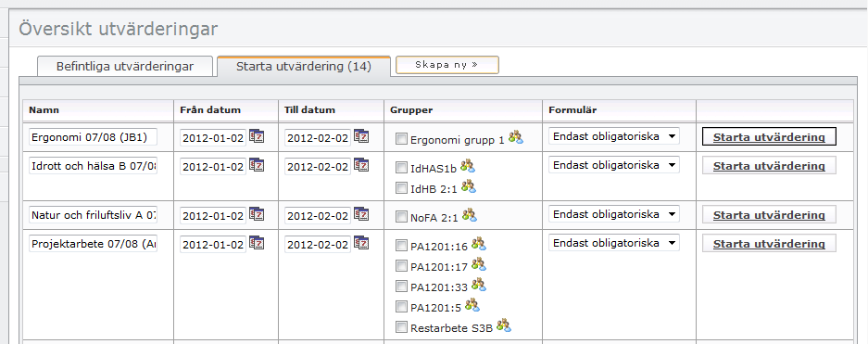This screenshot has height=344, width=868.
Task: Click group members icon beside Restarbete S3B
Action: [x=504, y=325]
